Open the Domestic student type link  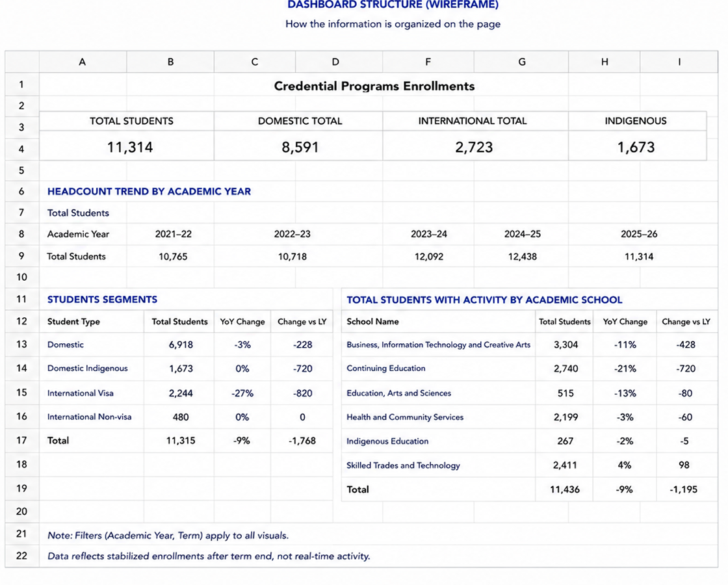coord(66,344)
